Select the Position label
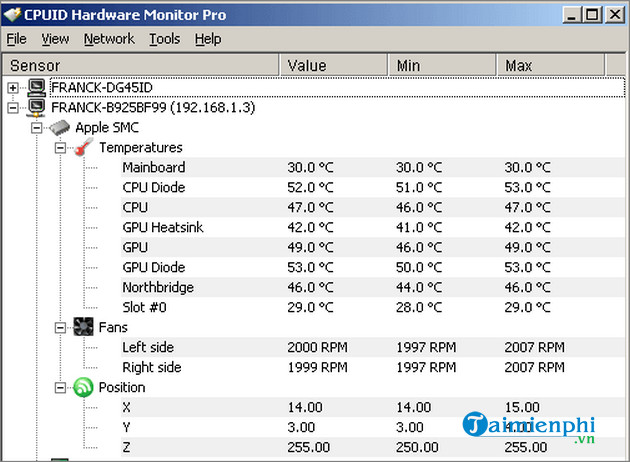Viewport: 630px width, 462px height. (x=122, y=387)
